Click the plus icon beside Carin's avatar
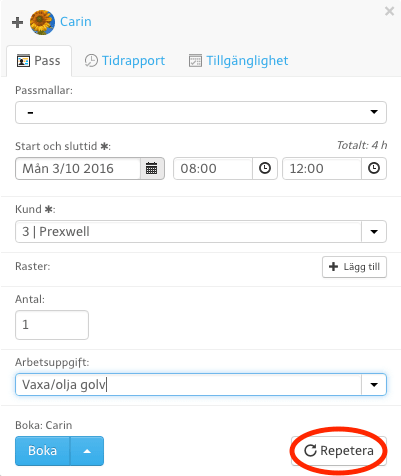Image resolution: width=401 pixels, height=476 pixels. coord(17,22)
